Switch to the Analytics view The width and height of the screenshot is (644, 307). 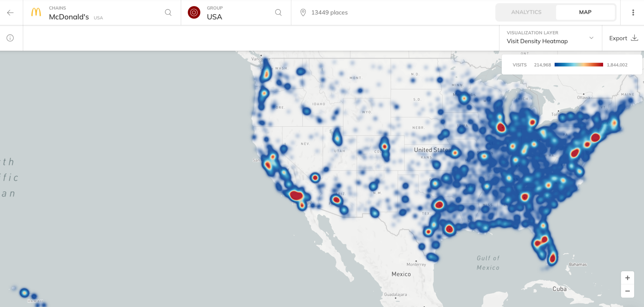click(x=525, y=12)
